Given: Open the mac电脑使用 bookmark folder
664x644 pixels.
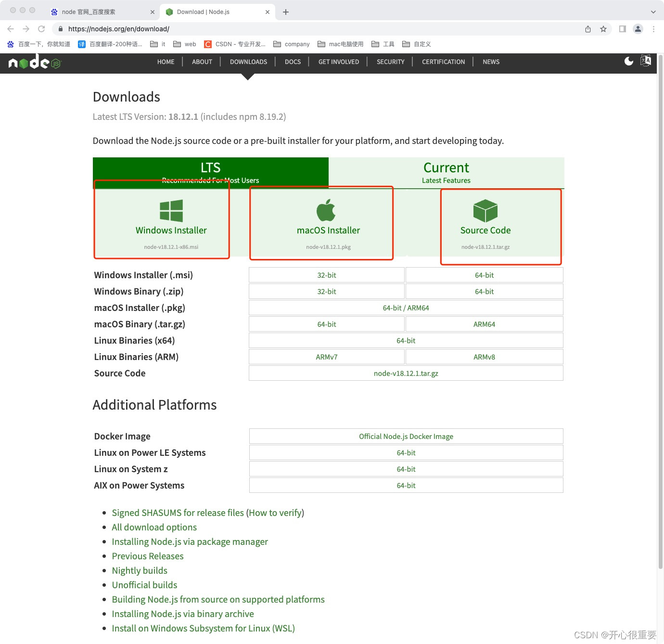Looking at the screenshot, I should (x=341, y=44).
